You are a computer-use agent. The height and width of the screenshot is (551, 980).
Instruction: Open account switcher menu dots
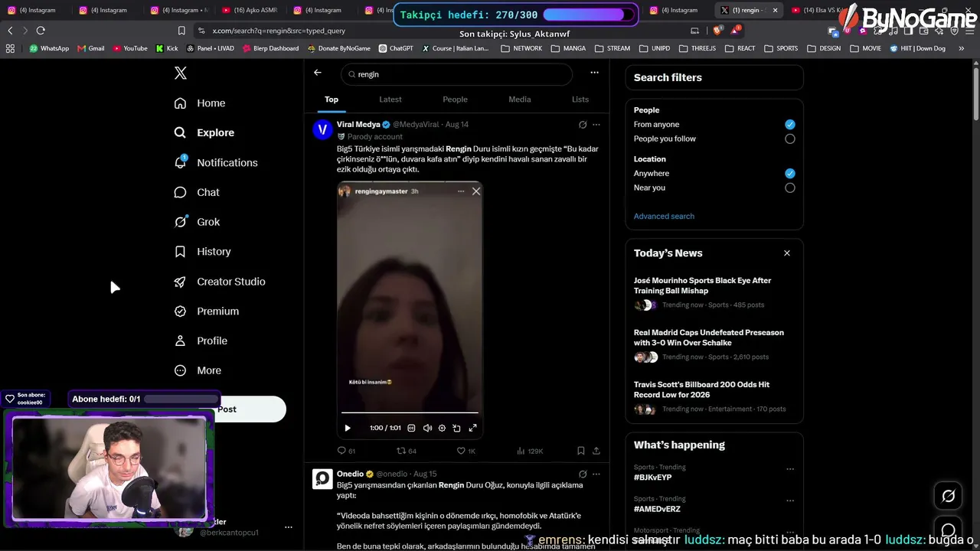point(289,527)
